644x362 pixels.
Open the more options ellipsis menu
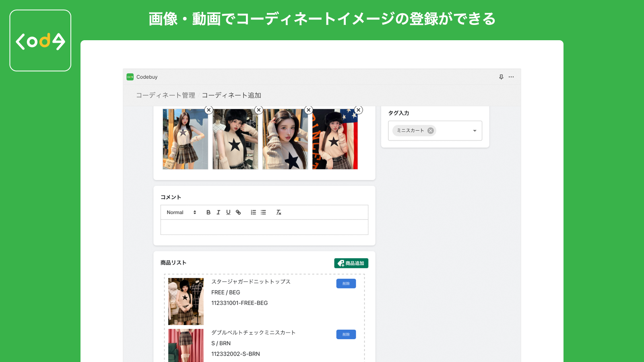point(511,76)
